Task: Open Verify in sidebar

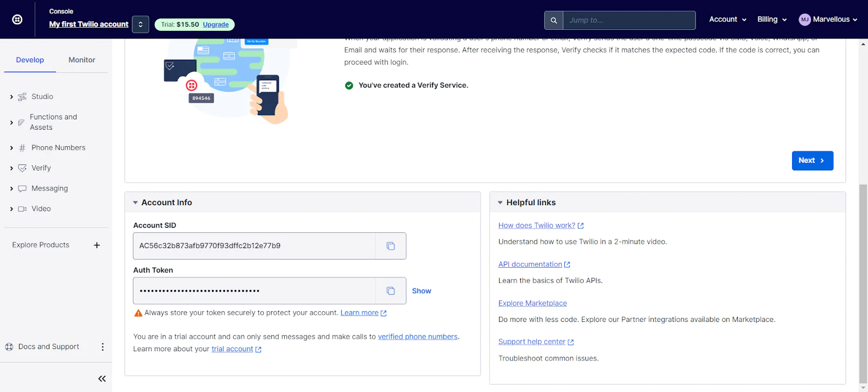Action: coord(41,168)
